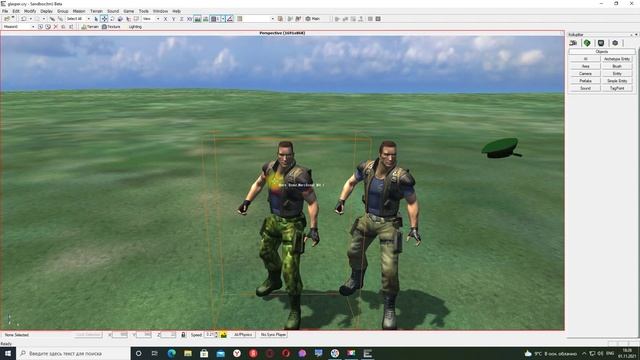Switch RollupBar to Layers tab icon
Viewport: 640px width, 360px height.
615,43
